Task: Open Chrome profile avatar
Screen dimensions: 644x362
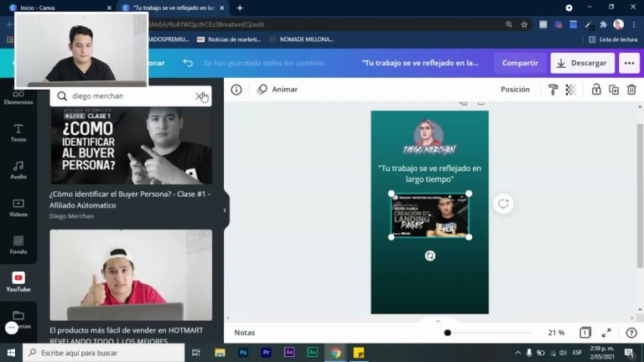Action: tap(618, 24)
